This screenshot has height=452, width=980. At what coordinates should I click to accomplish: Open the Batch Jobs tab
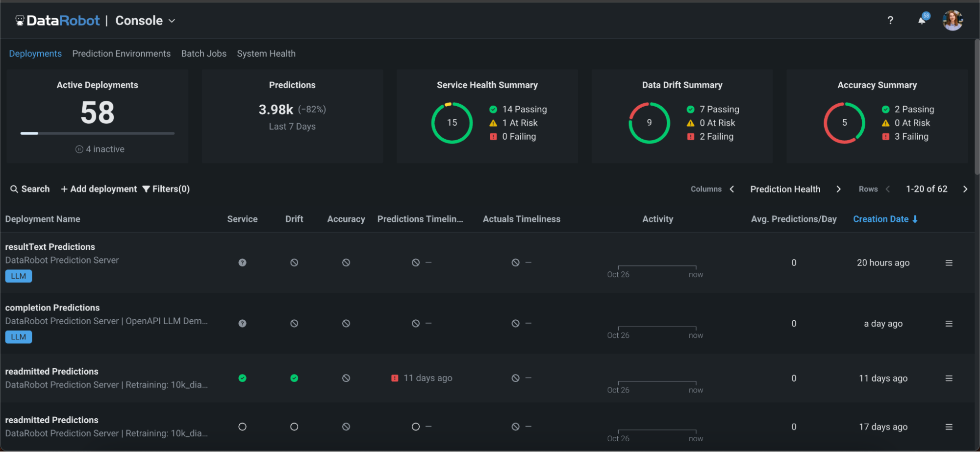[203, 53]
